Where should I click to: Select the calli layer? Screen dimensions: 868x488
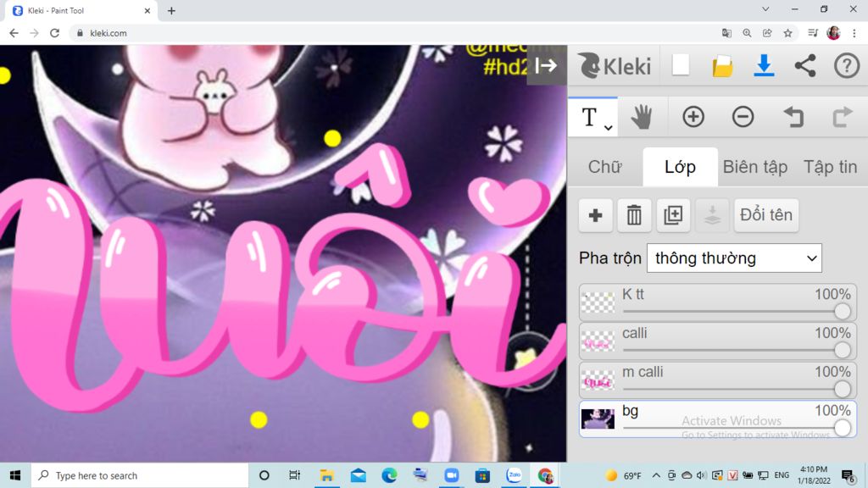click(x=717, y=341)
